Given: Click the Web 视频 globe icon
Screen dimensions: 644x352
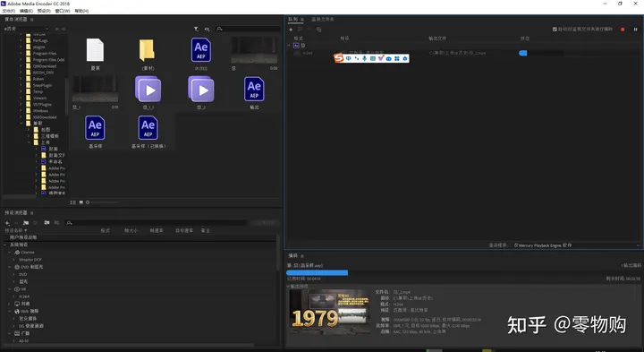Looking at the screenshot, I should click(x=17, y=312).
